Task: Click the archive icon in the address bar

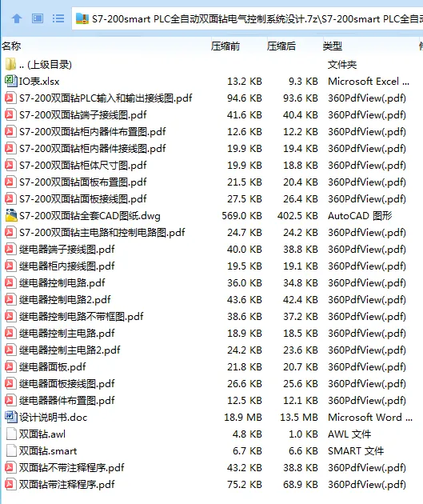Action: pos(82,18)
